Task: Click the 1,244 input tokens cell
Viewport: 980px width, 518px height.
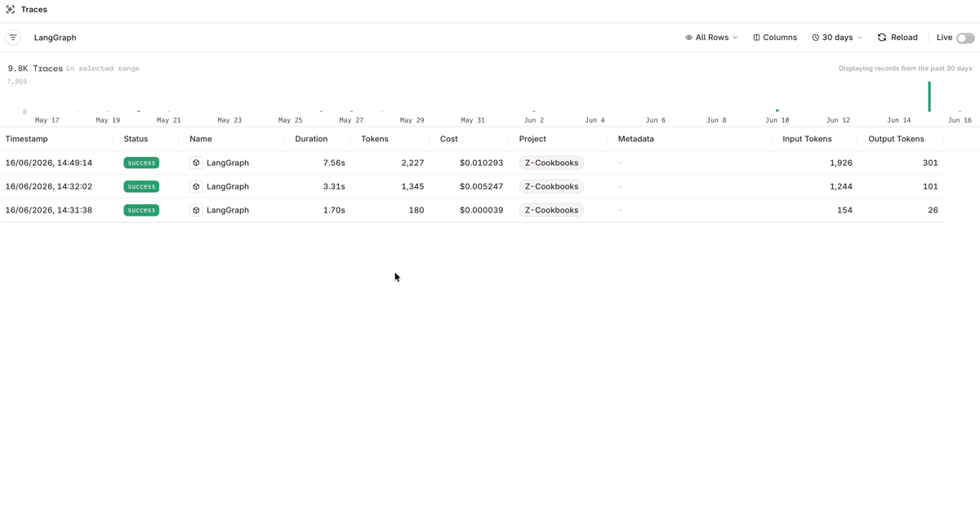Action: (x=841, y=186)
